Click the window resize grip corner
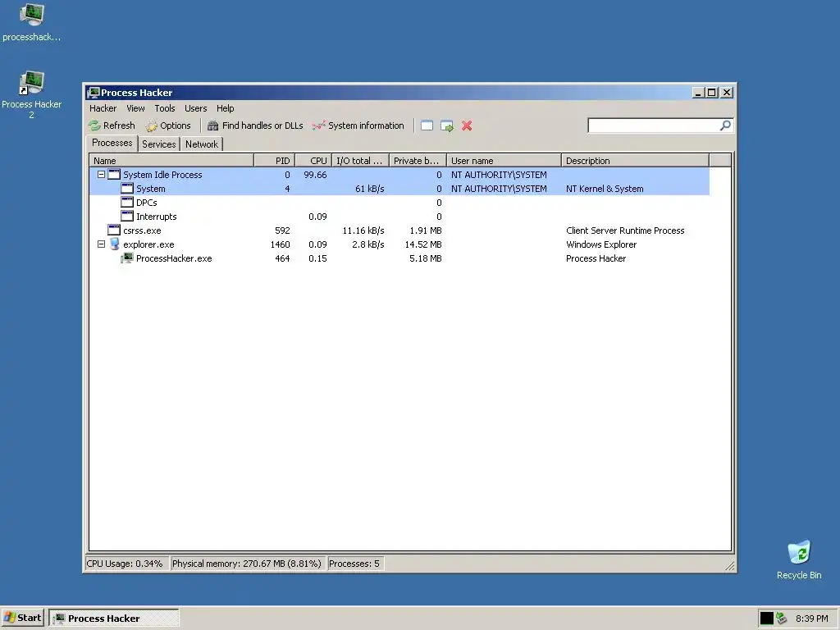 [x=729, y=566]
